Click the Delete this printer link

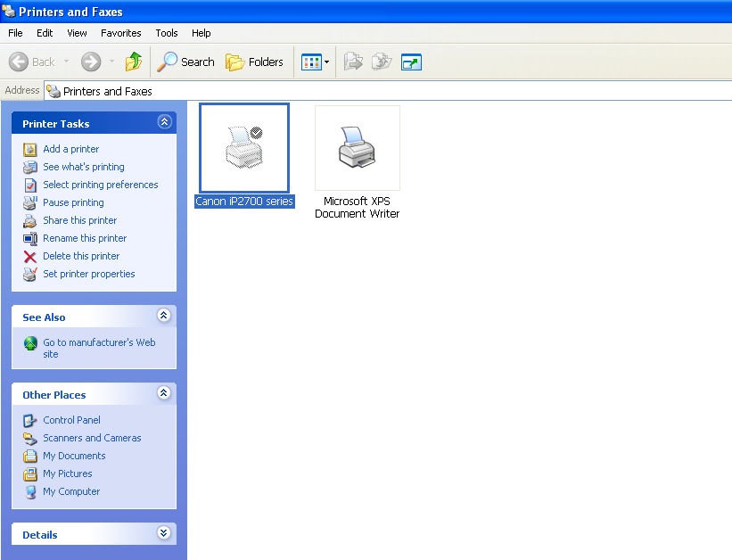pos(81,256)
